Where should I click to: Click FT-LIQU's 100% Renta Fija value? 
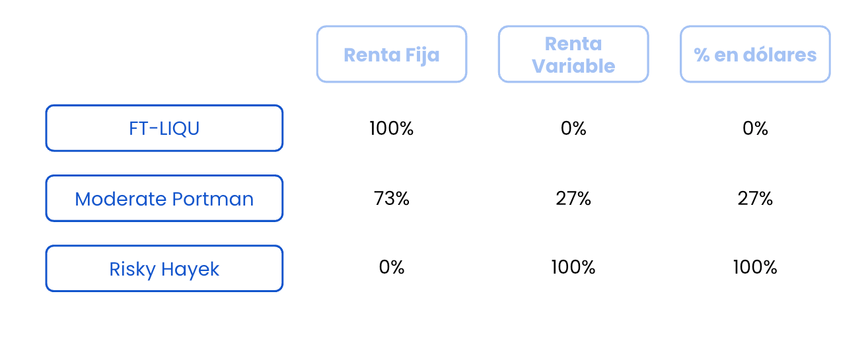[x=392, y=128]
